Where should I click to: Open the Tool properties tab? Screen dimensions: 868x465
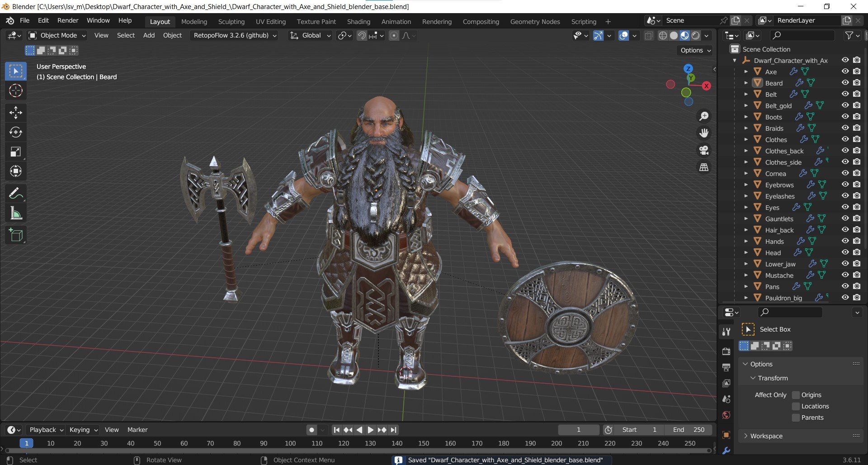[x=726, y=332]
